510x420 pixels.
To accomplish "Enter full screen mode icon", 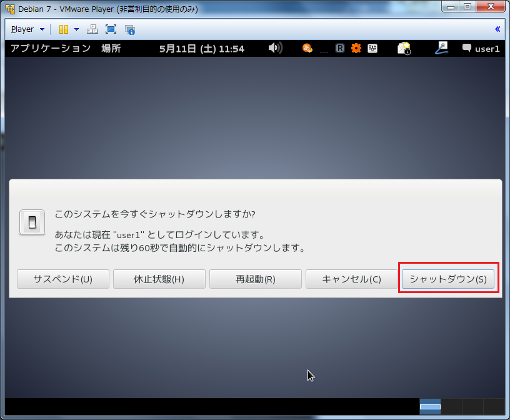I will 111,29.
